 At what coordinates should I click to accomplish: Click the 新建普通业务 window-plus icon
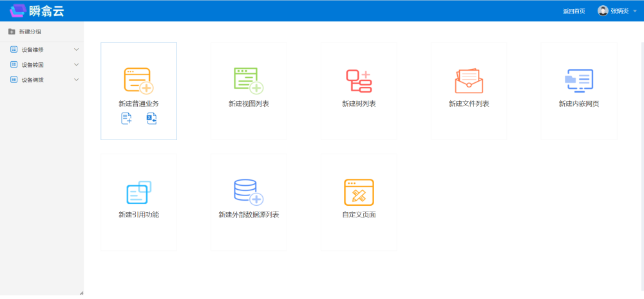pos(138,80)
